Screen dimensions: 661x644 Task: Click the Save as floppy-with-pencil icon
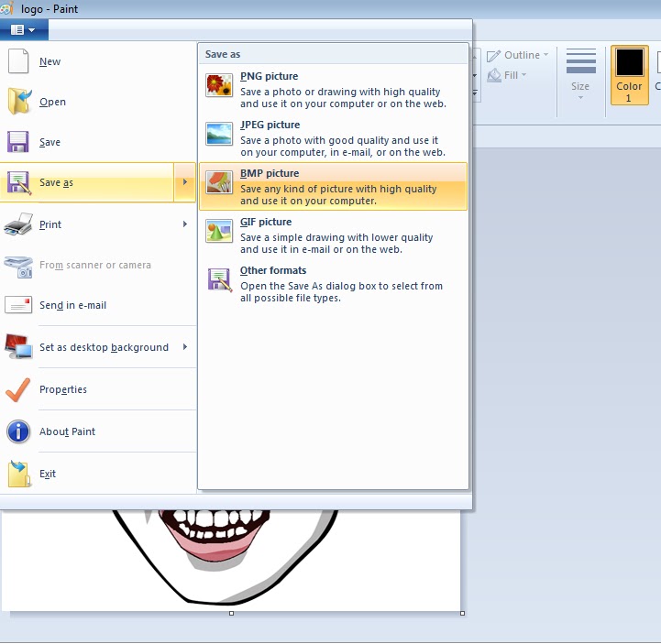pyautogui.click(x=19, y=183)
